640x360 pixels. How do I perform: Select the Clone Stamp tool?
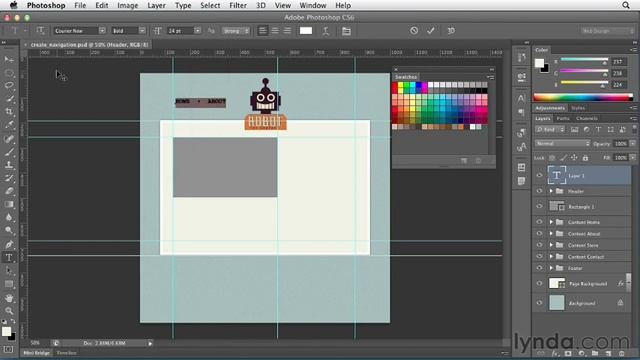coord(9,165)
